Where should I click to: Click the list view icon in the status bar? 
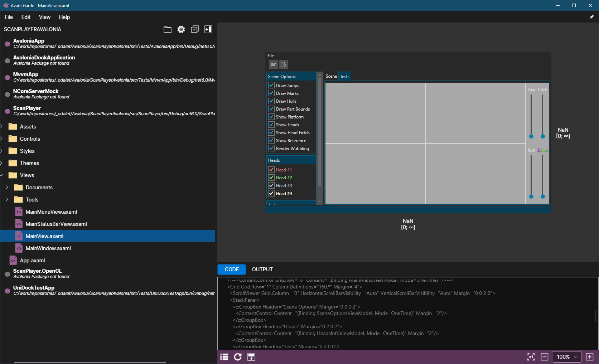(x=224, y=356)
